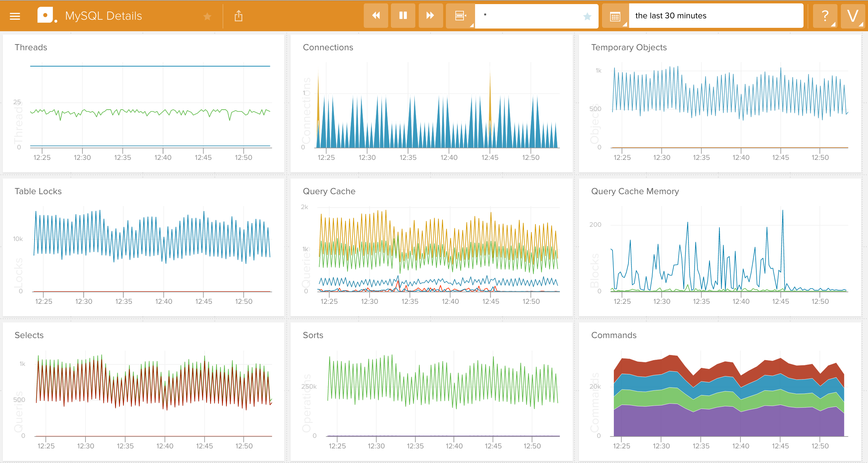Click the 12:35 tick on Query Cache Memory chart
Image resolution: width=868 pixels, height=463 pixels.
[701, 301]
